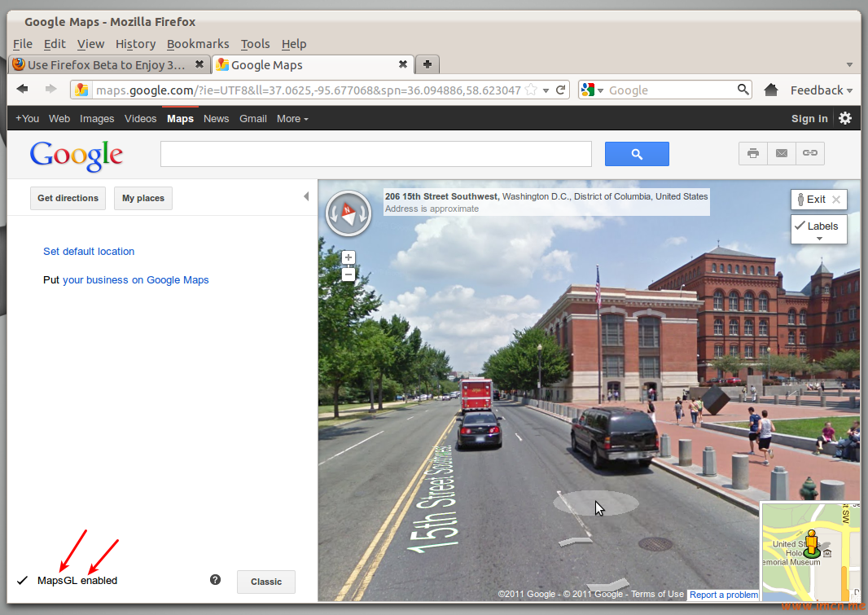Open your business on Google Maps link
The image size is (868, 615).
[x=136, y=280]
